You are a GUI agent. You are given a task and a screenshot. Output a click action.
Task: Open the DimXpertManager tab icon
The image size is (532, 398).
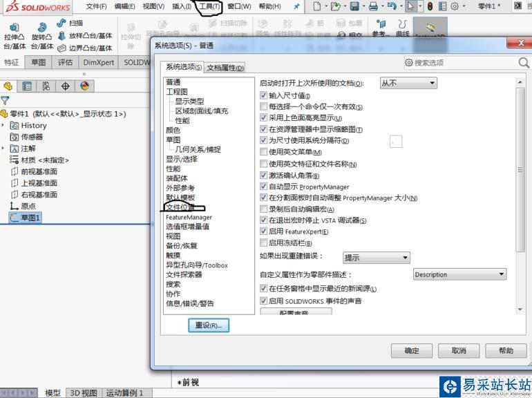(x=65, y=86)
